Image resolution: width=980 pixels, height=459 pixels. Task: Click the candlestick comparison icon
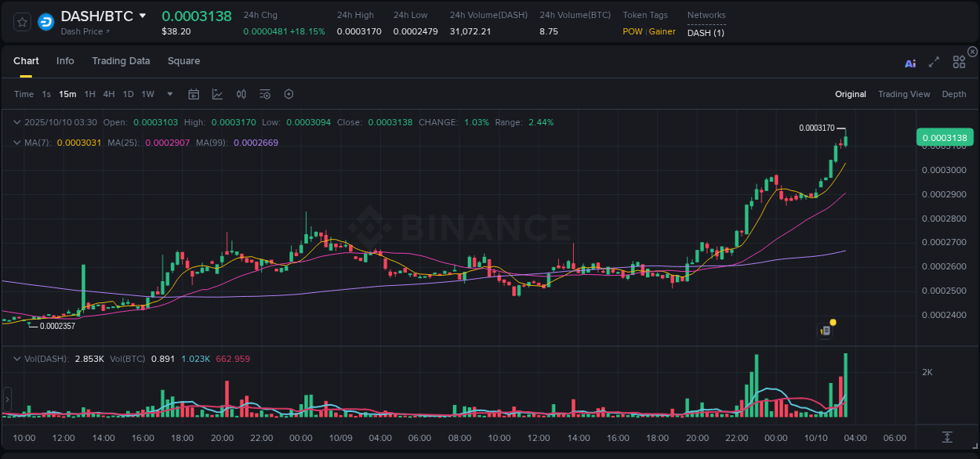coord(241,94)
